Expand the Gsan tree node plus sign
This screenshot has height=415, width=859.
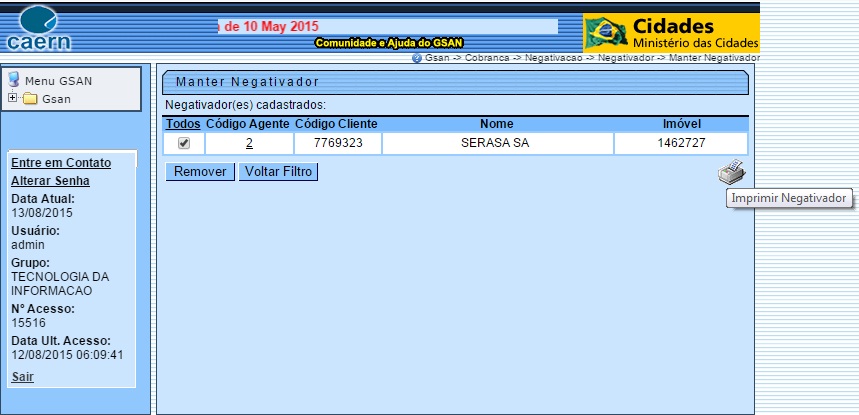click(12, 99)
